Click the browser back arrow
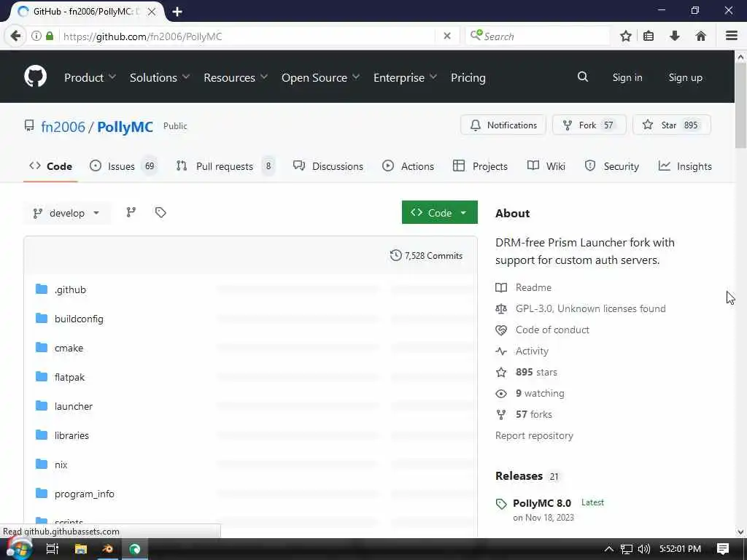 tap(15, 36)
